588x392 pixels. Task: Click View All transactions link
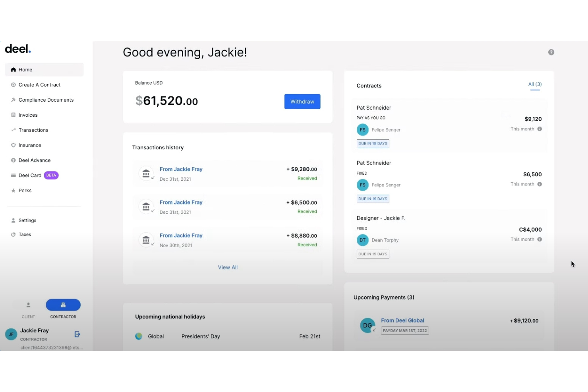click(228, 267)
